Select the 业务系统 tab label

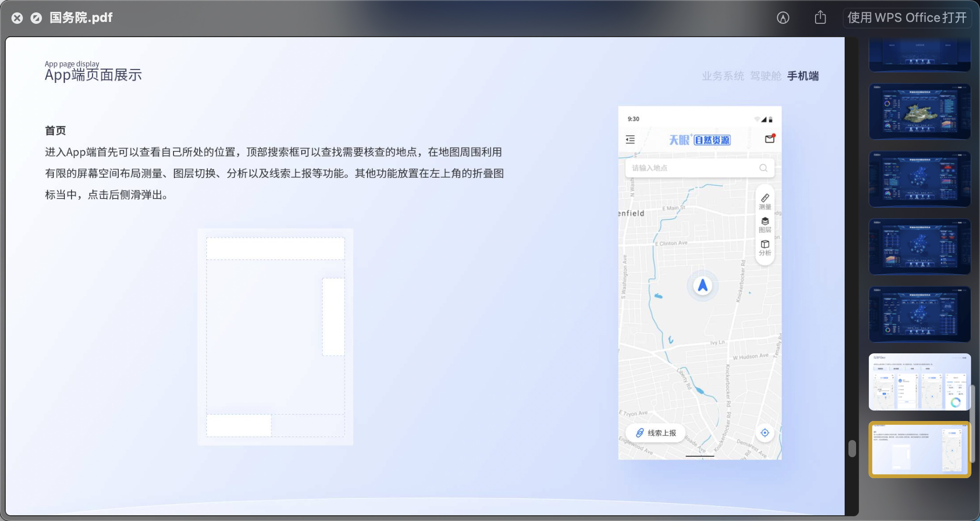[x=723, y=76]
